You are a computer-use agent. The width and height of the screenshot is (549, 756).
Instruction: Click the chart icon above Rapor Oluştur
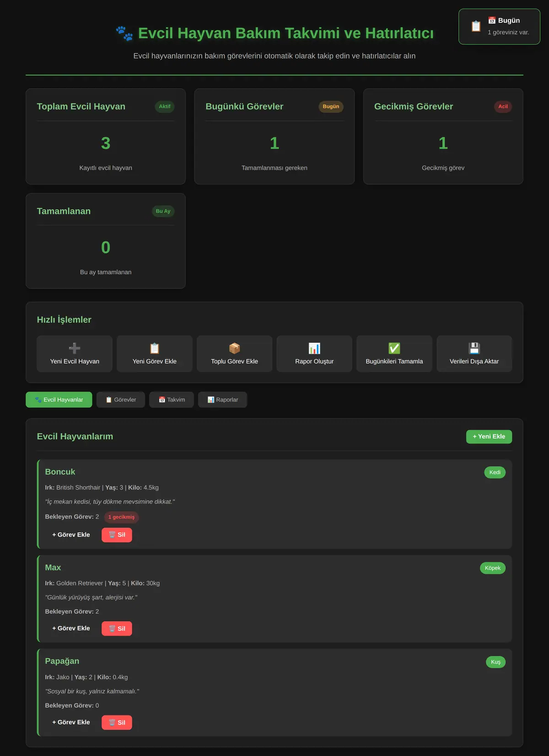coord(314,348)
